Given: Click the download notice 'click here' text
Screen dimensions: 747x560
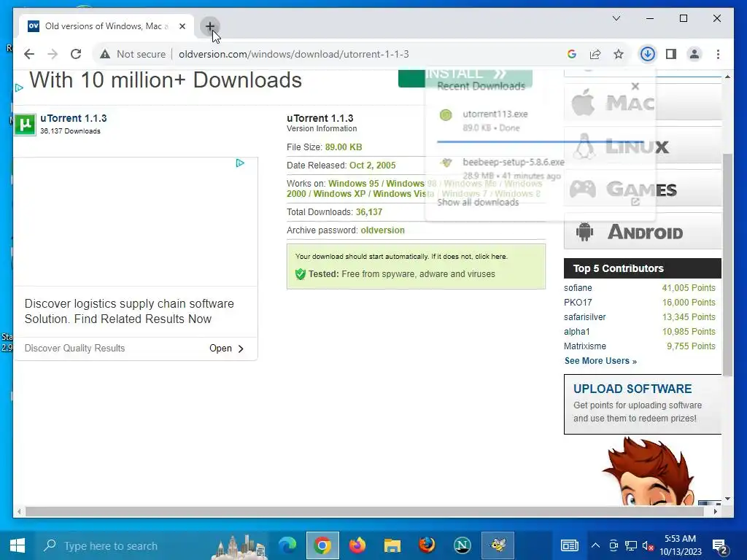Looking at the screenshot, I should (x=491, y=256).
